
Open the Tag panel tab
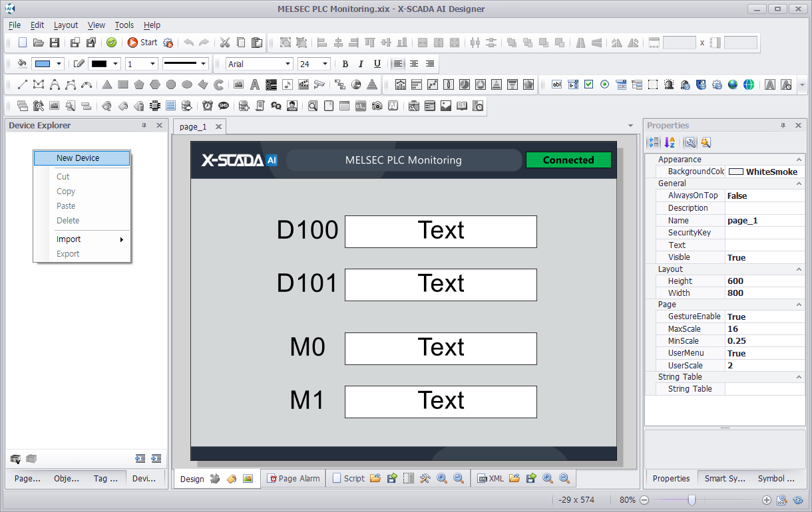105,478
